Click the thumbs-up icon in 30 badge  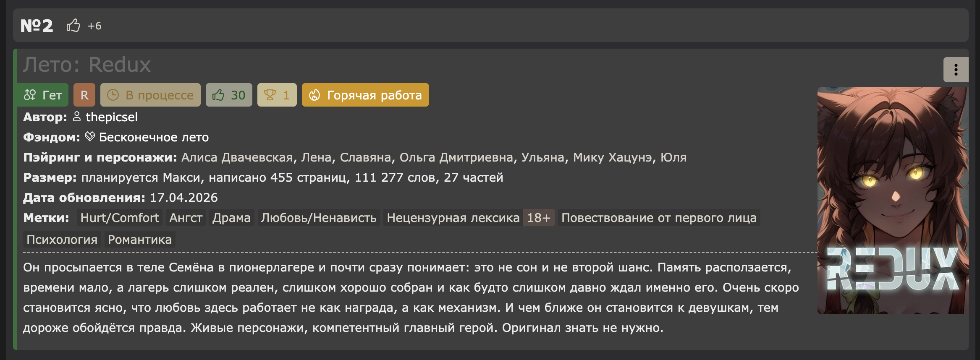[x=218, y=95]
